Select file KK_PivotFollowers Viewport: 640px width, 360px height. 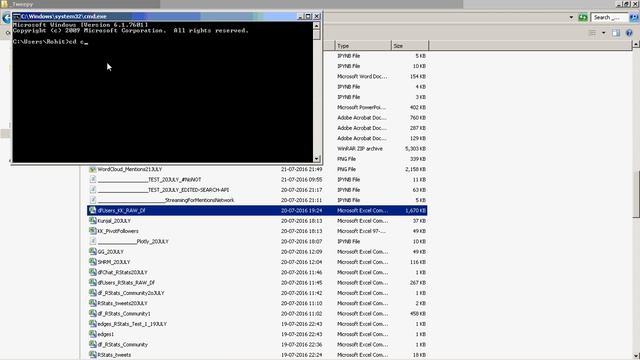118,231
